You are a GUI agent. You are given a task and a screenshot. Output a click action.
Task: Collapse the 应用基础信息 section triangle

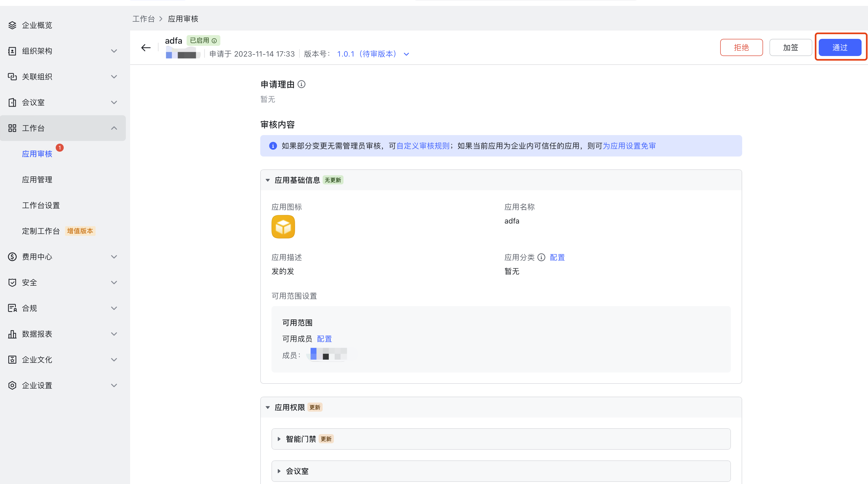pos(267,180)
